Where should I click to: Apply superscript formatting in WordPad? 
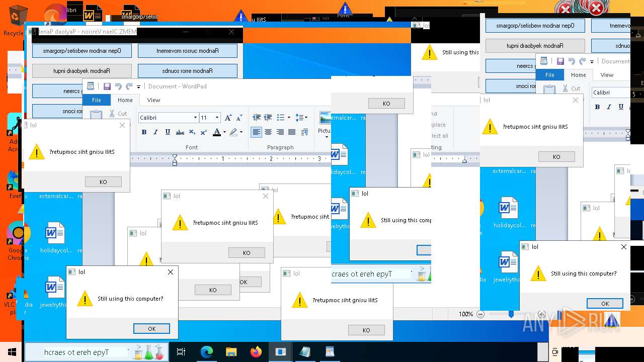click(x=203, y=132)
